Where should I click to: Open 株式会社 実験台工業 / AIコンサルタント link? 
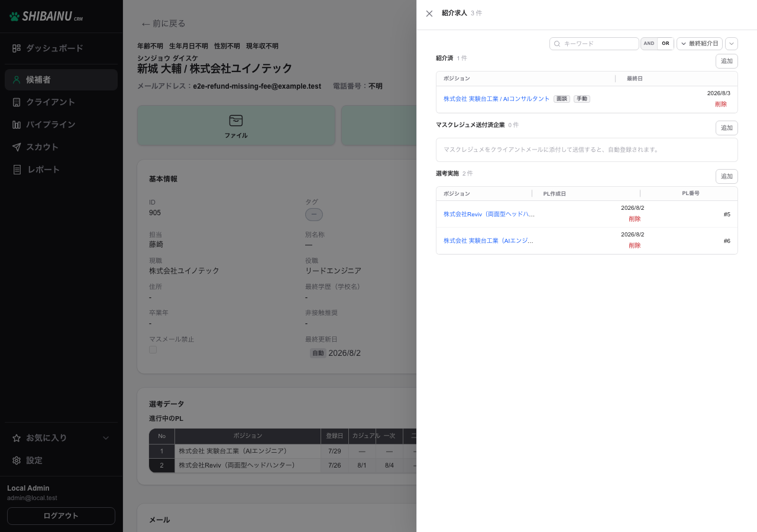[x=497, y=99]
